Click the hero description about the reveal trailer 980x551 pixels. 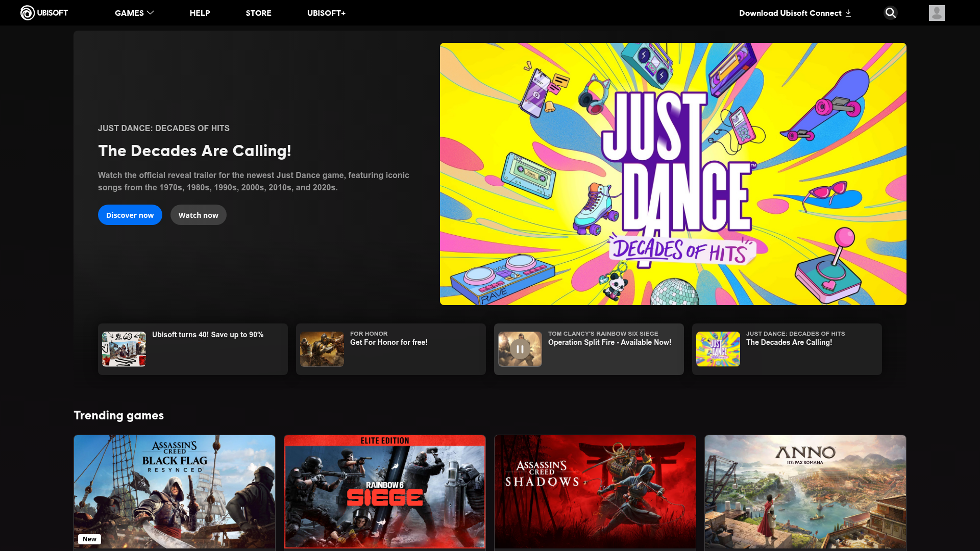[x=254, y=181]
